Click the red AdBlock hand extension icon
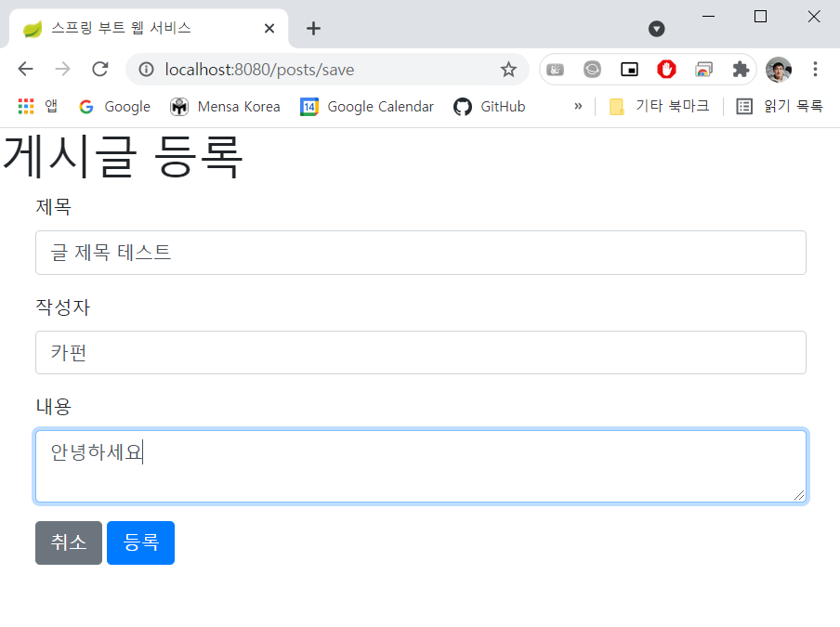 pyautogui.click(x=666, y=69)
